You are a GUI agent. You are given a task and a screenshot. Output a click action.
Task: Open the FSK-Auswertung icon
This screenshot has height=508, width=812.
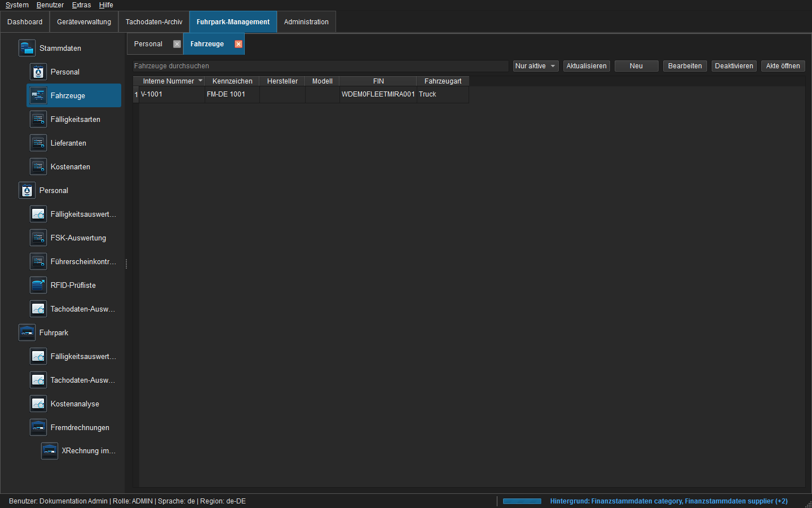pos(38,238)
